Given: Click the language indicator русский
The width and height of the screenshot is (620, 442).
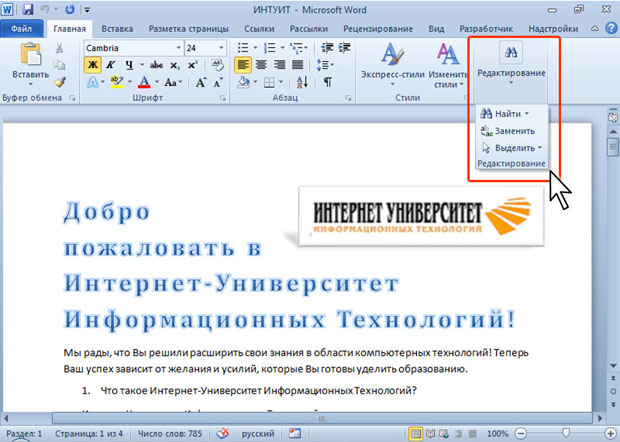Looking at the screenshot, I should point(258,434).
